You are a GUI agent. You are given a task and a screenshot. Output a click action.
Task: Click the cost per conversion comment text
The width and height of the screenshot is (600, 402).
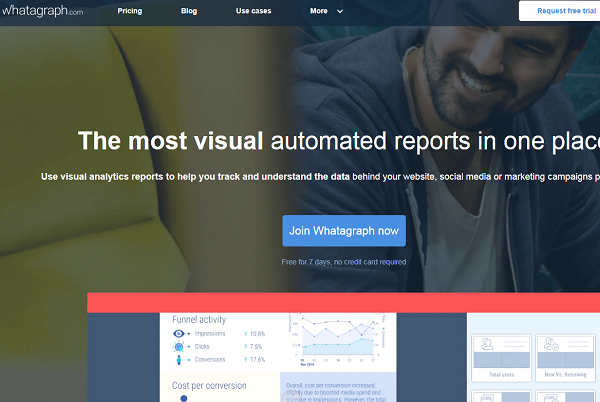(336, 392)
